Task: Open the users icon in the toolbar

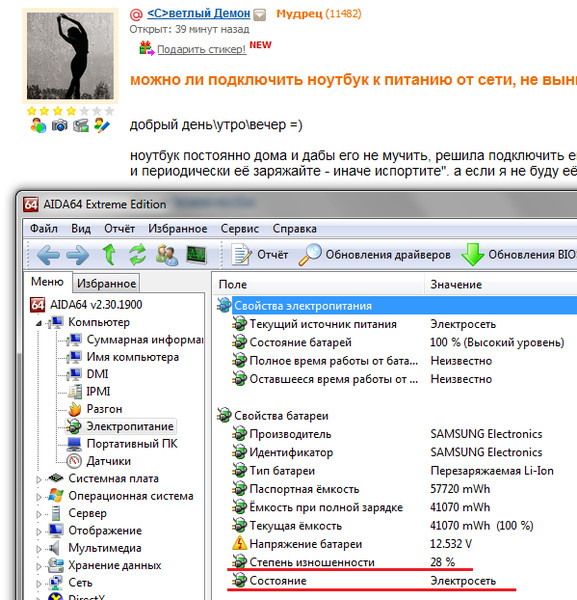Action: pyautogui.click(x=167, y=255)
